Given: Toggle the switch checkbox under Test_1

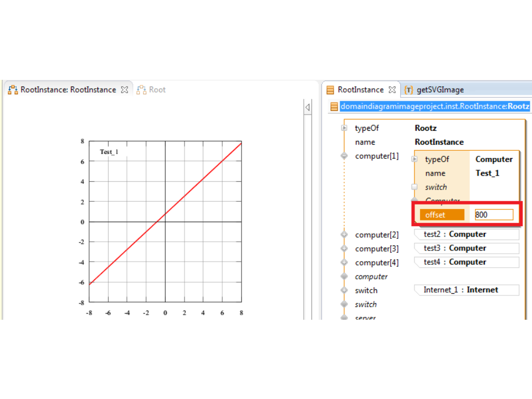Looking at the screenshot, I should 415,187.
